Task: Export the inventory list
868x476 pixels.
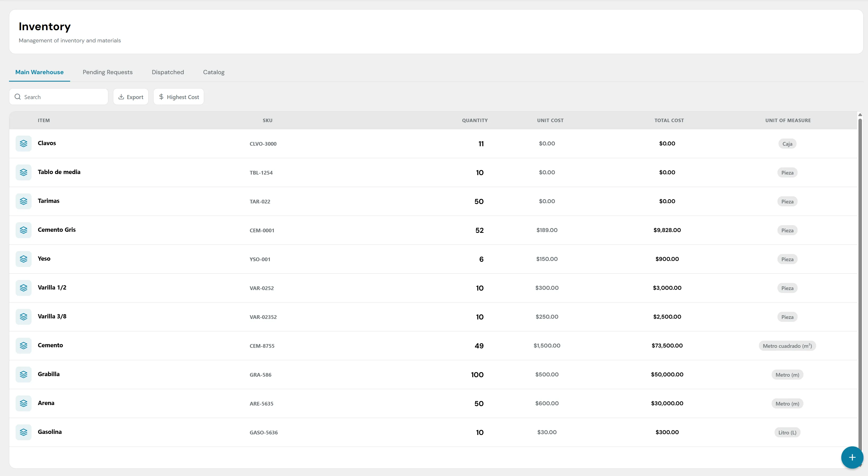Action: [x=131, y=97]
